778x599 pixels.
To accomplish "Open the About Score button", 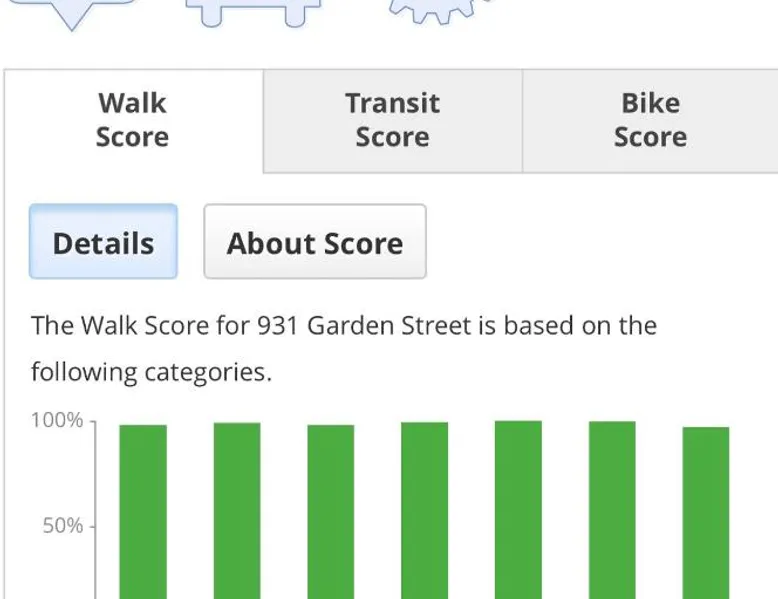I will (x=315, y=242).
